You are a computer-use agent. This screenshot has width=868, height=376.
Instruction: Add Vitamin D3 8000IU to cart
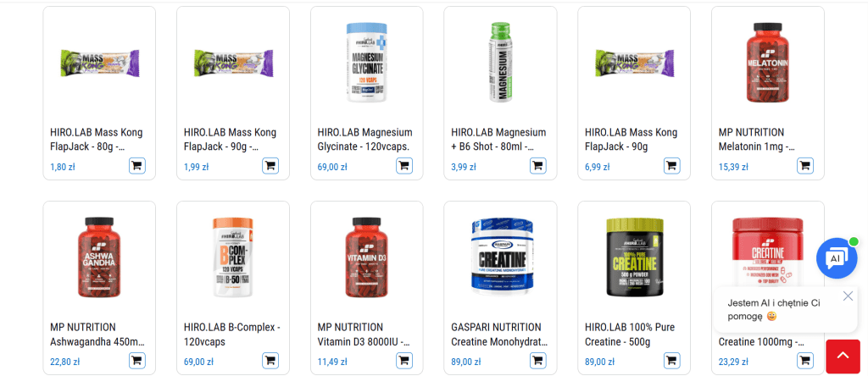coord(404,361)
